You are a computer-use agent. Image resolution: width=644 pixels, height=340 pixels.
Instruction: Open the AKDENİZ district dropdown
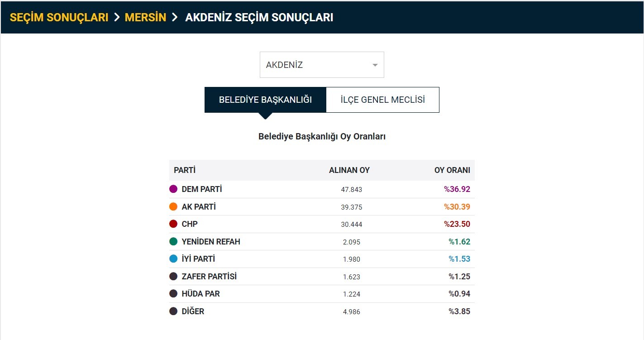(322, 65)
